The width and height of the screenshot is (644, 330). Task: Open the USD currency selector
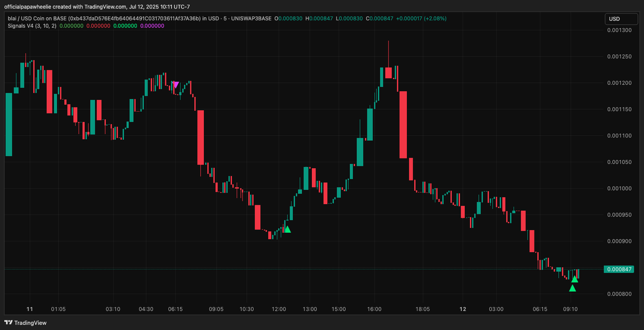point(621,19)
